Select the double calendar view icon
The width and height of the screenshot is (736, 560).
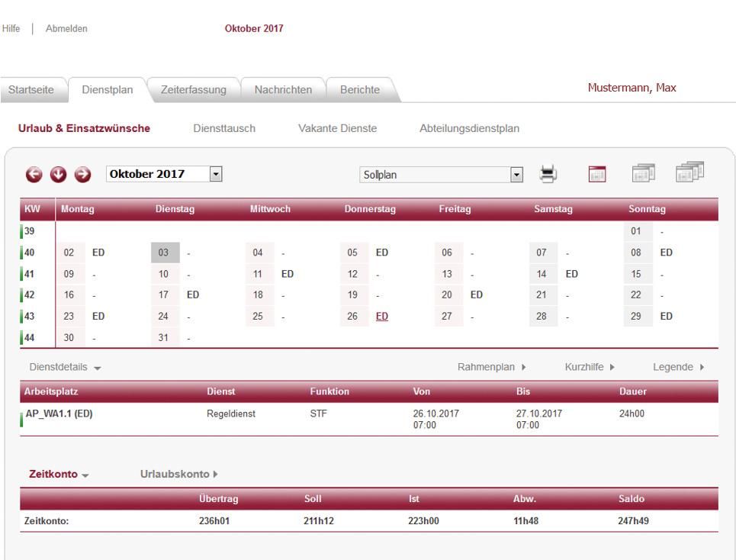643,173
